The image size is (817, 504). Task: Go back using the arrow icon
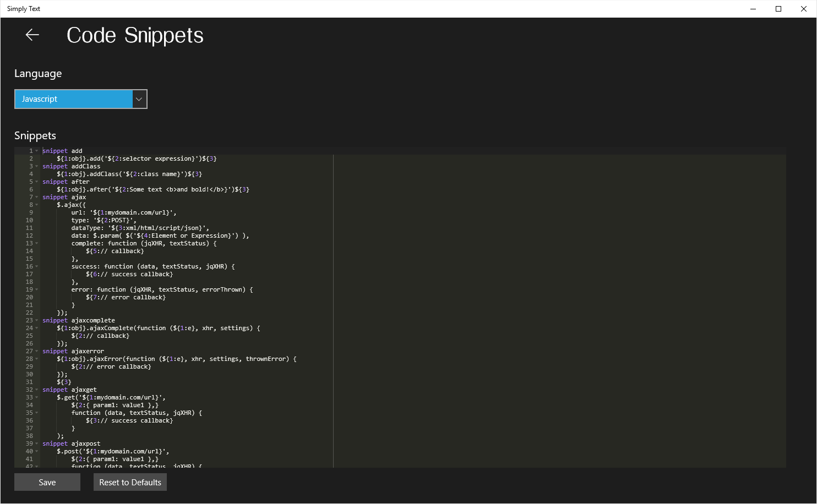[x=32, y=35]
